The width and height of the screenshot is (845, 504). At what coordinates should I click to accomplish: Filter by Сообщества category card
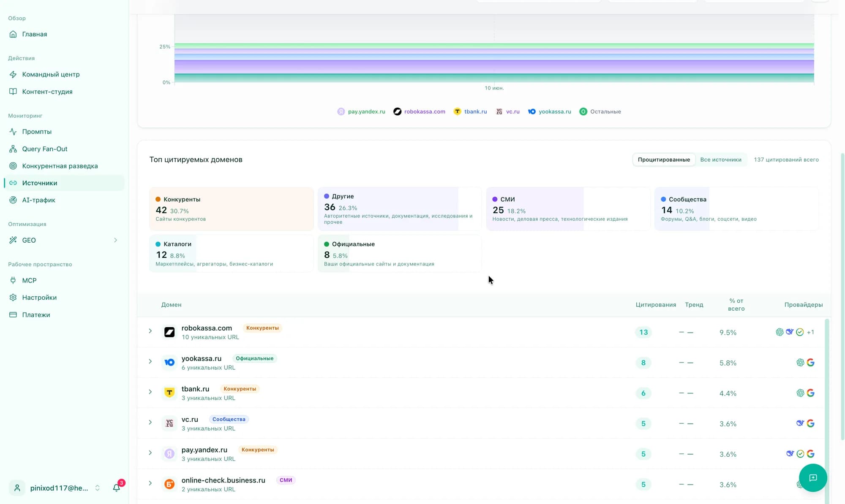pos(736,209)
